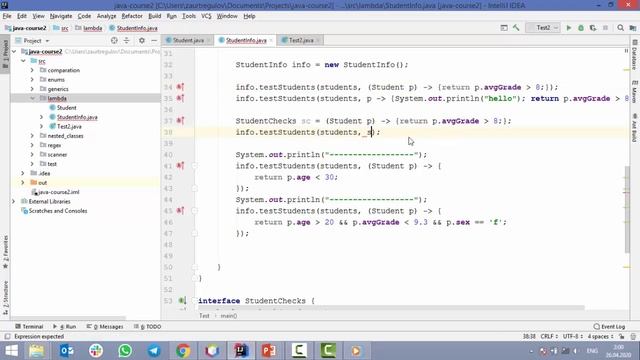Image resolution: width=640 pixels, height=360 pixels.
Task: Expand the generics folder
Action: click(32, 89)
